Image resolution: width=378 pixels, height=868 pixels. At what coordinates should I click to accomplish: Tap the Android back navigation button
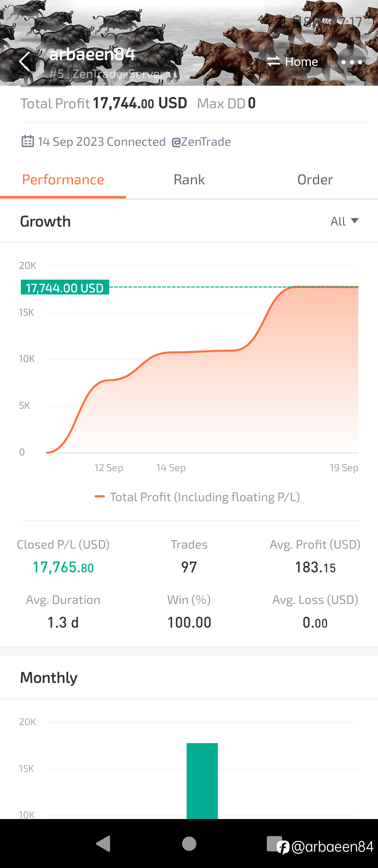point(103,844)
